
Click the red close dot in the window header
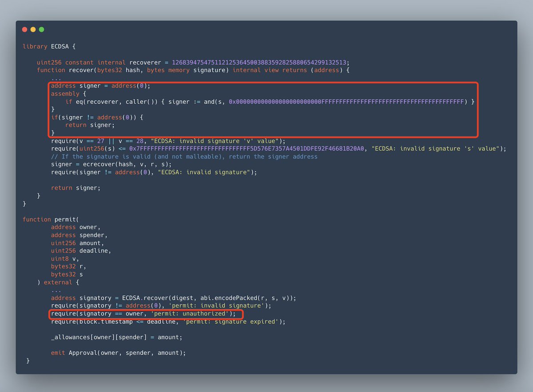pos(25,30)
